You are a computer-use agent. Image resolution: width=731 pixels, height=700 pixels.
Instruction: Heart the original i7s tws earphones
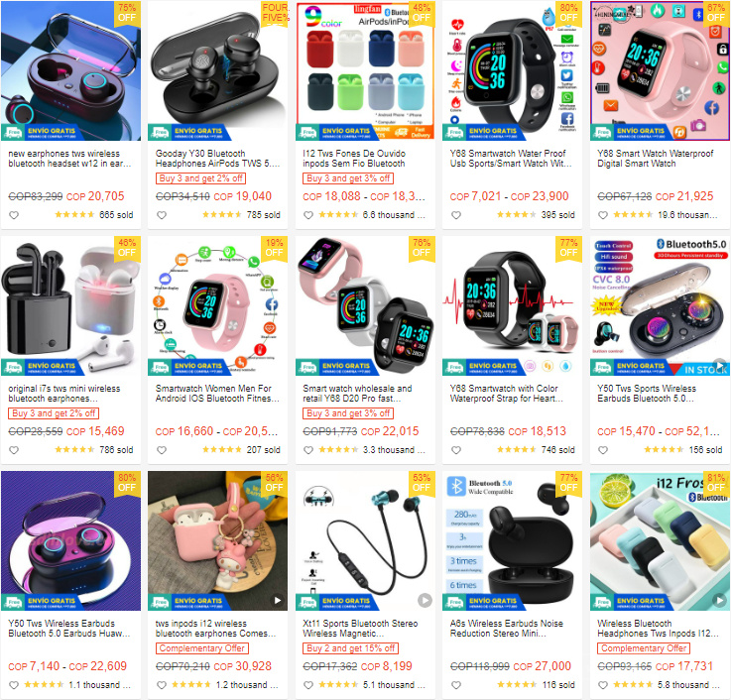14,450
